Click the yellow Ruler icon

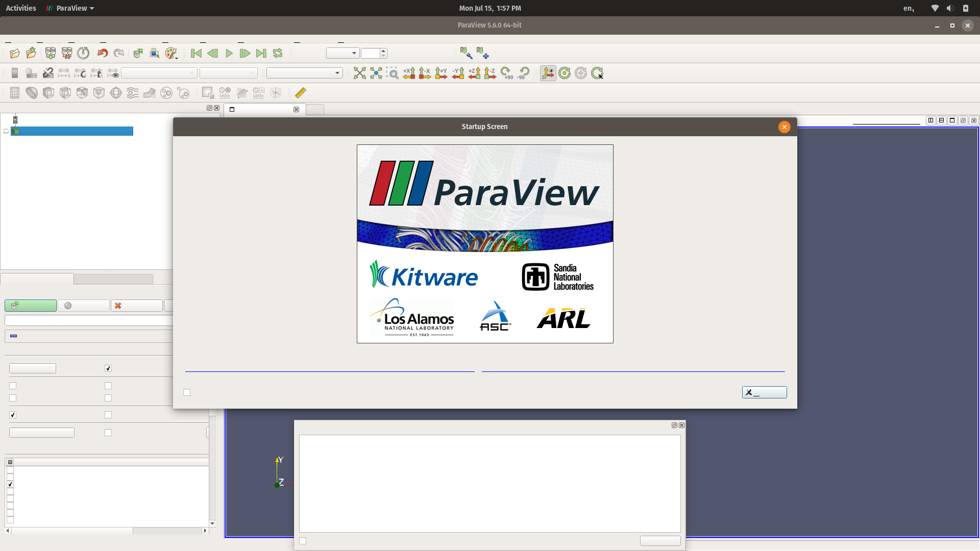301,93
